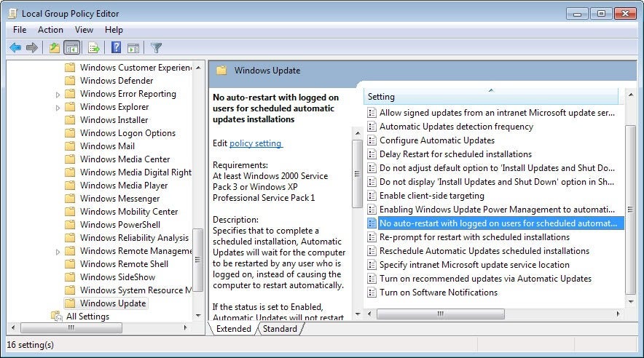Screen dimensions: 644x358
Task: Go up one level with folder arrow icon
Action: (54, 48)
